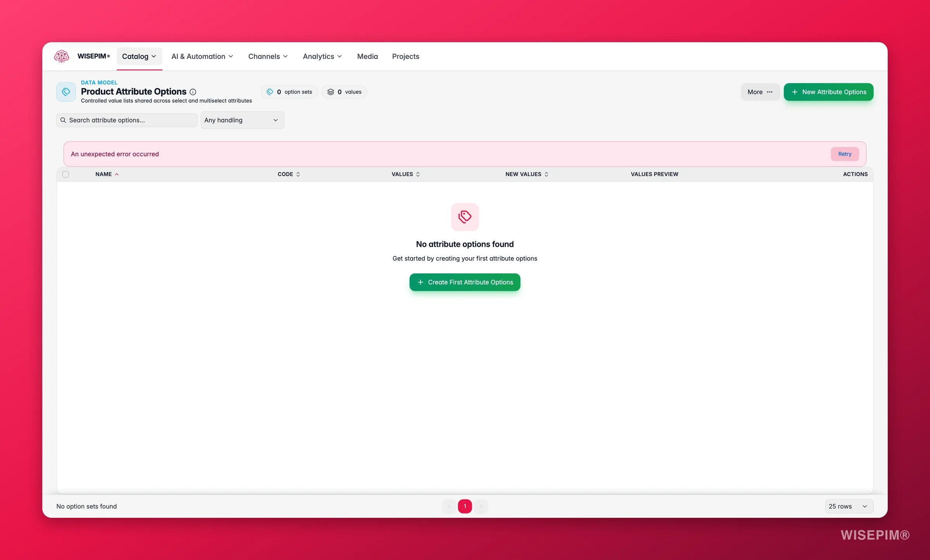
Task: Click the search magnifier icon
Action: (x=63, y=120)
